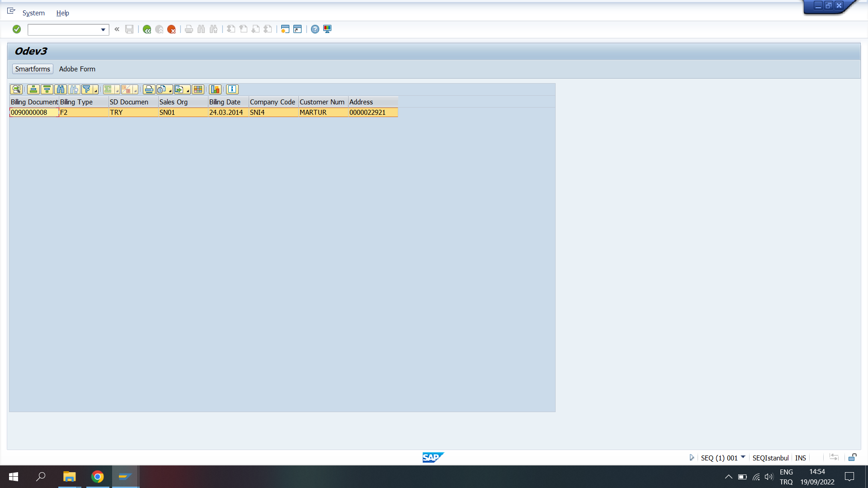The width and height of the screenshot is (868, 488).
Task: Click the green Enter checkmark icon
Action: click(17, 29)
